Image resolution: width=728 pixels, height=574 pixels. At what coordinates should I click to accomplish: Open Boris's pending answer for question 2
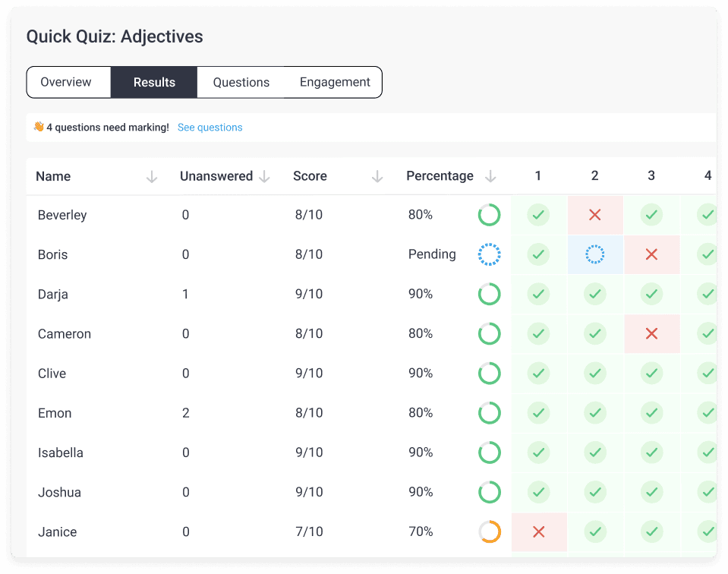pyautogui.click(x=595, y=254)
